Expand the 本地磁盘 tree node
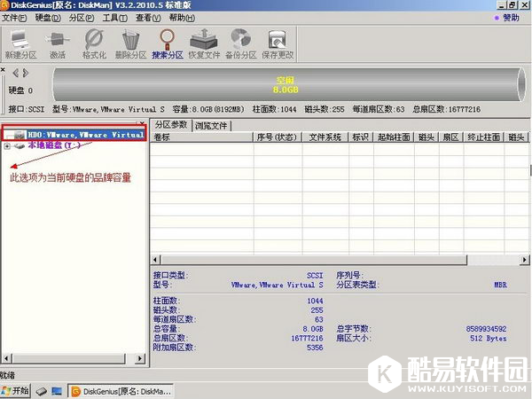 pyautogui.click(x=8, y=145)
